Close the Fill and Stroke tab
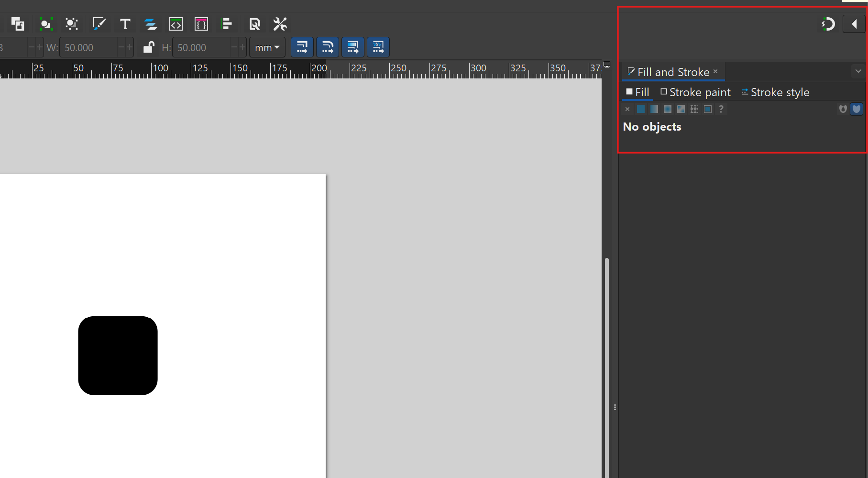Screen dimensions: 868x478 point(715,71)
